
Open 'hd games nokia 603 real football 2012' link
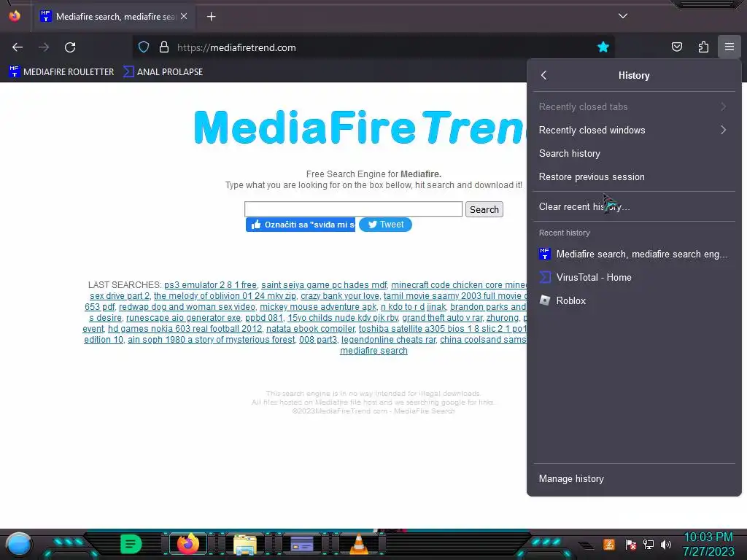[x=185, y=329]
